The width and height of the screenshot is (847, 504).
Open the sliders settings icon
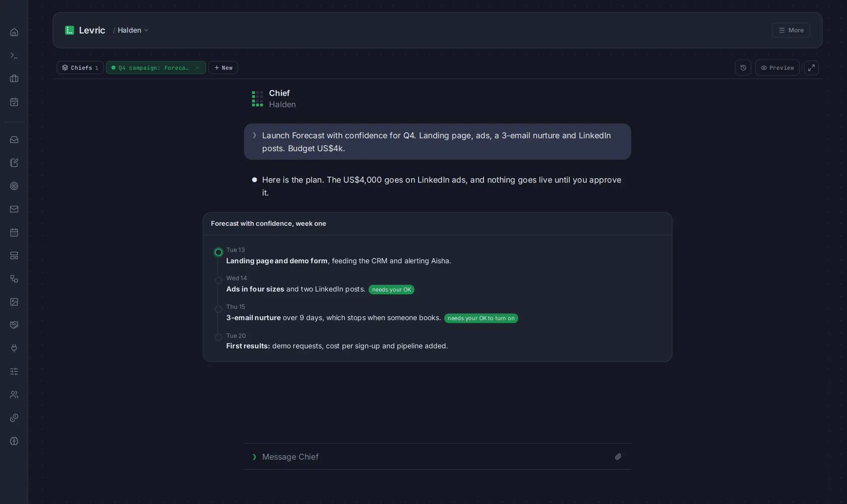(x=14, y=371)
